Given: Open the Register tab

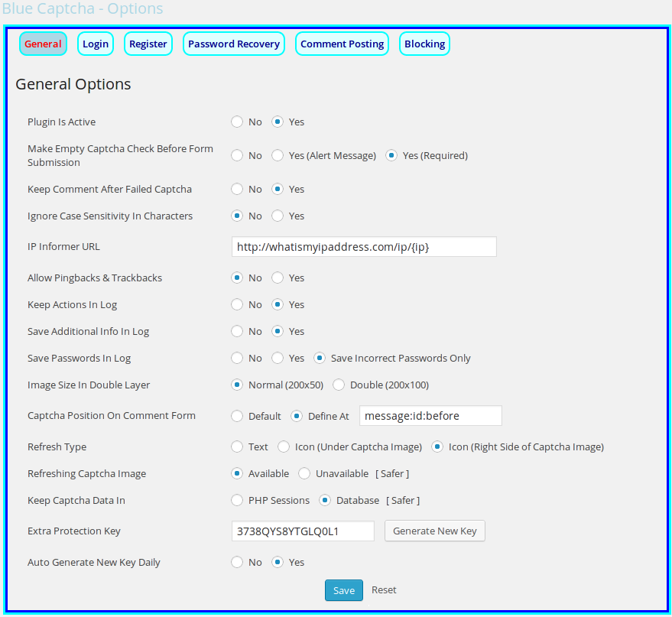Looking at the screenshot, I should [148, 44].
